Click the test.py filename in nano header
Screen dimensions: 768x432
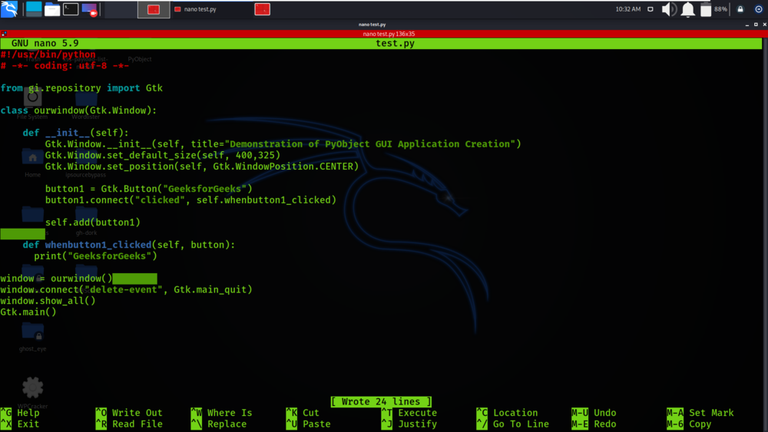coord(395,44)
